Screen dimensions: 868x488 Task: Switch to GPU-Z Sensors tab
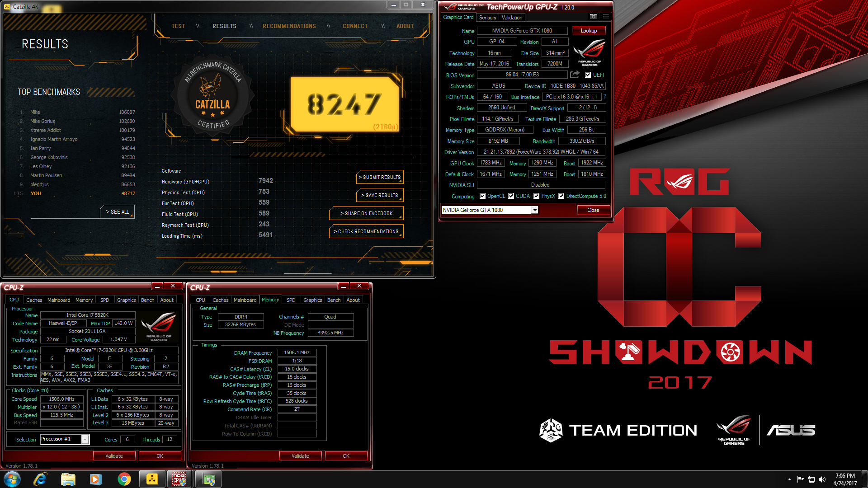pos(487,18)
